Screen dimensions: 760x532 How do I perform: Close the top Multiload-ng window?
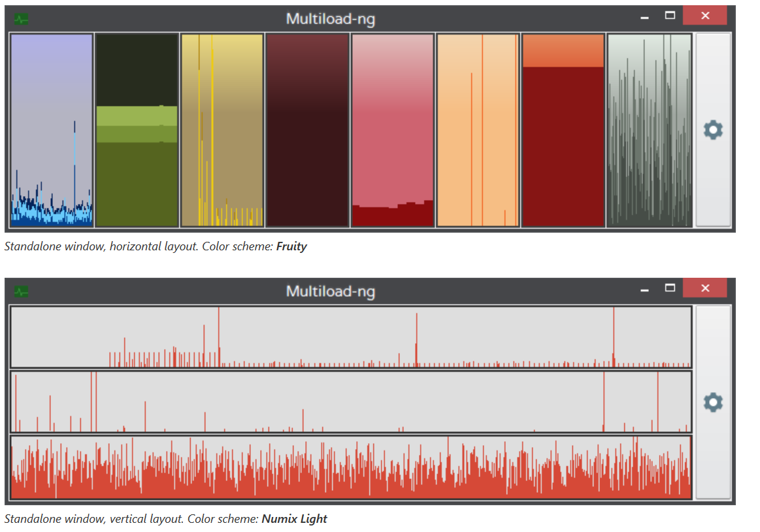tap(704, 16)
